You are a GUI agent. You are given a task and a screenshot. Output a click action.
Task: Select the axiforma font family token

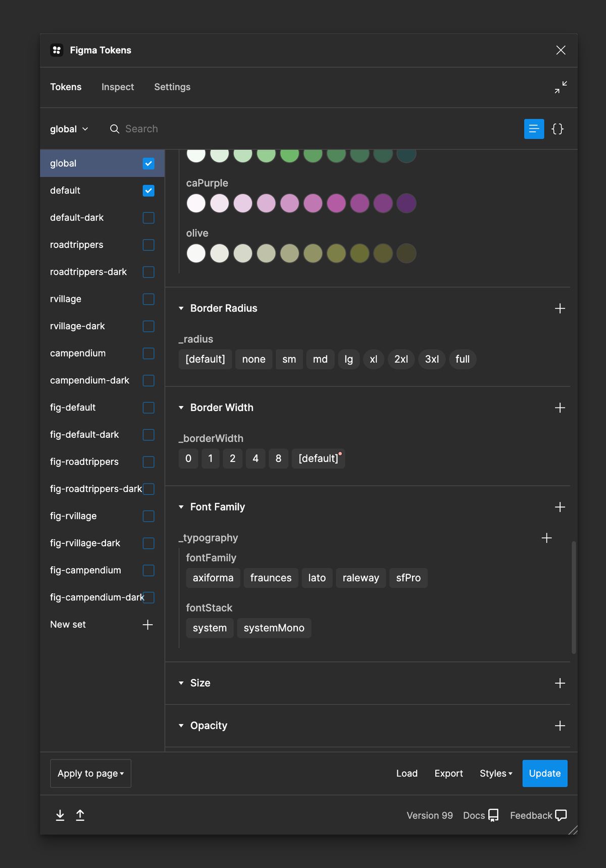point(213,578)
